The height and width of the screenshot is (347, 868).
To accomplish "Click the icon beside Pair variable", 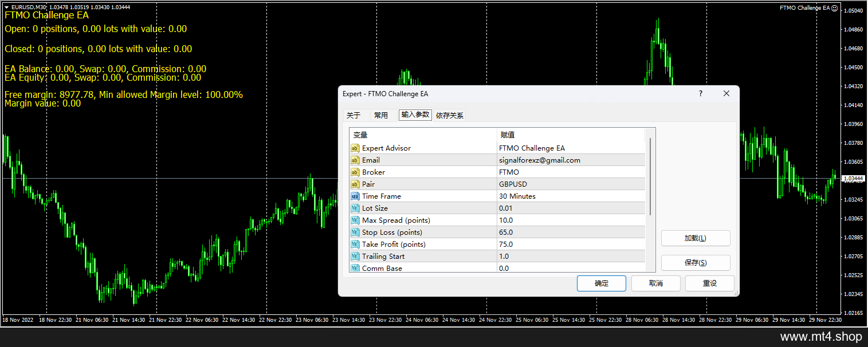I will tap(355, 184).
